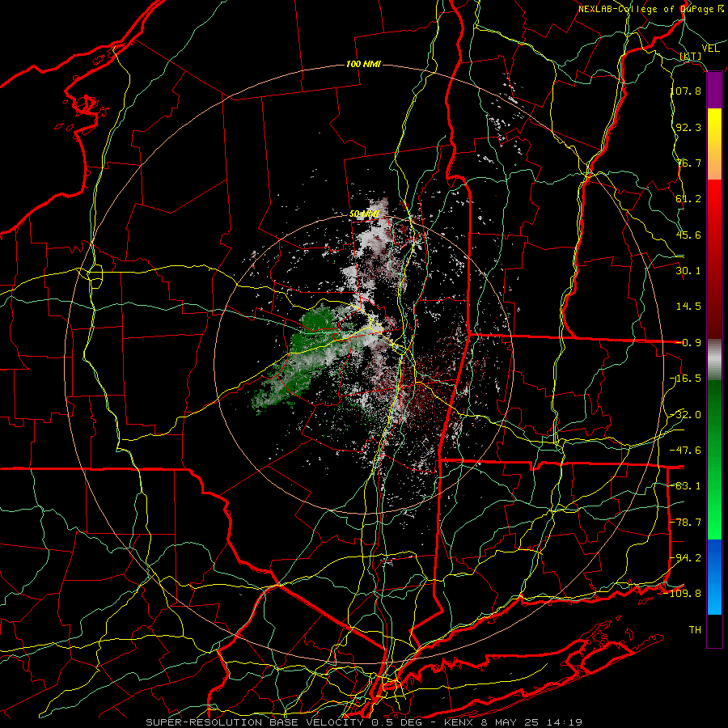Click the -78.7 legend value

[x=686, y=523]
